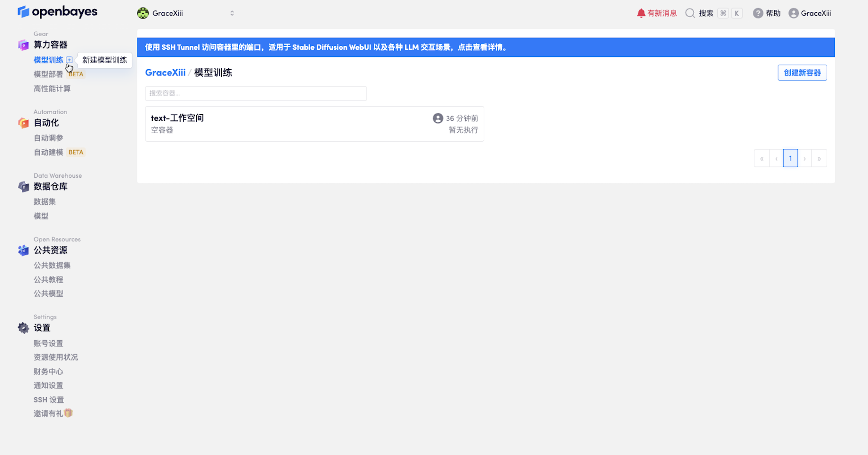Screen dimensions: 868x455
Task: Click the openbayes logo
Action: (57, 12)
